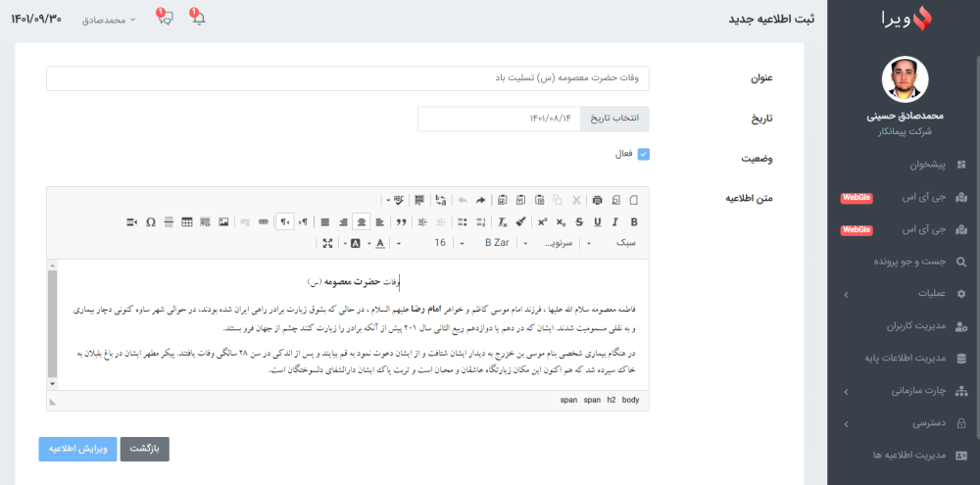Apply italic formatting to text
Image resolution: width=980 pixels, height=485 pixels.
[x=615, y=221]
